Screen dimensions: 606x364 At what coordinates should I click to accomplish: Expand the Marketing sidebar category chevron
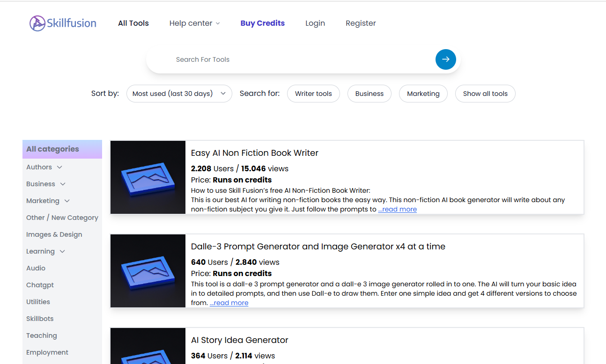click(x=67, y=201)
